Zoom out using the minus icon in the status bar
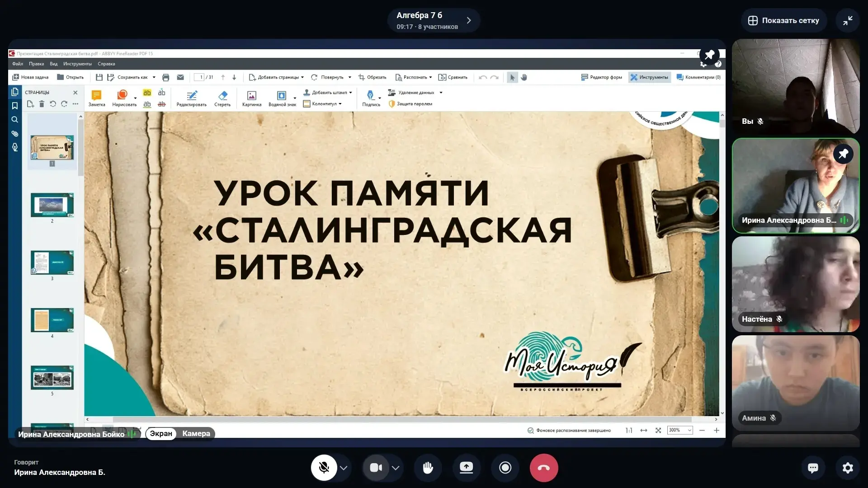This screenshot has height=488, width=868. (702, 430)
